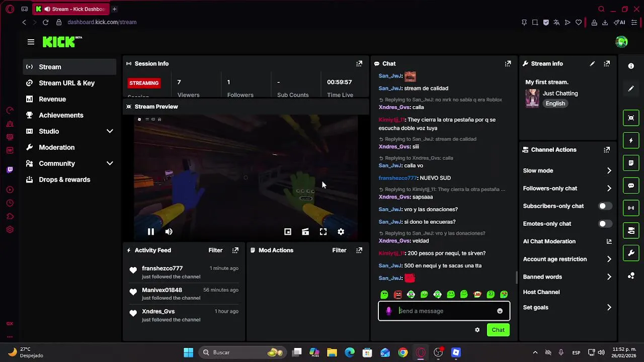Click the KICK logo
The height and width of the screenshot is (362, 644).
coord(62,42)
